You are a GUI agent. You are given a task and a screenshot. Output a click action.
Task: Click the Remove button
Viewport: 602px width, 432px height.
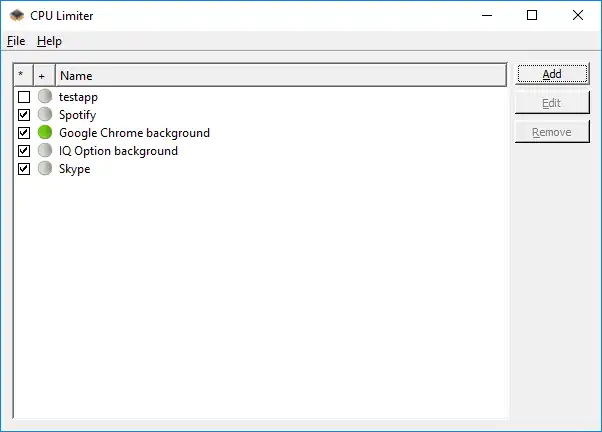(552, 132)
